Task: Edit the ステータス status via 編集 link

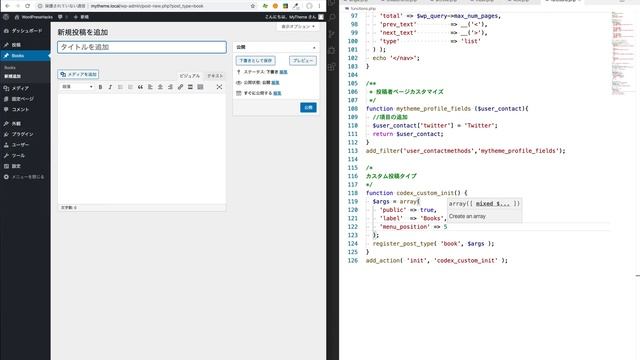Action: [x=283, y=72]
